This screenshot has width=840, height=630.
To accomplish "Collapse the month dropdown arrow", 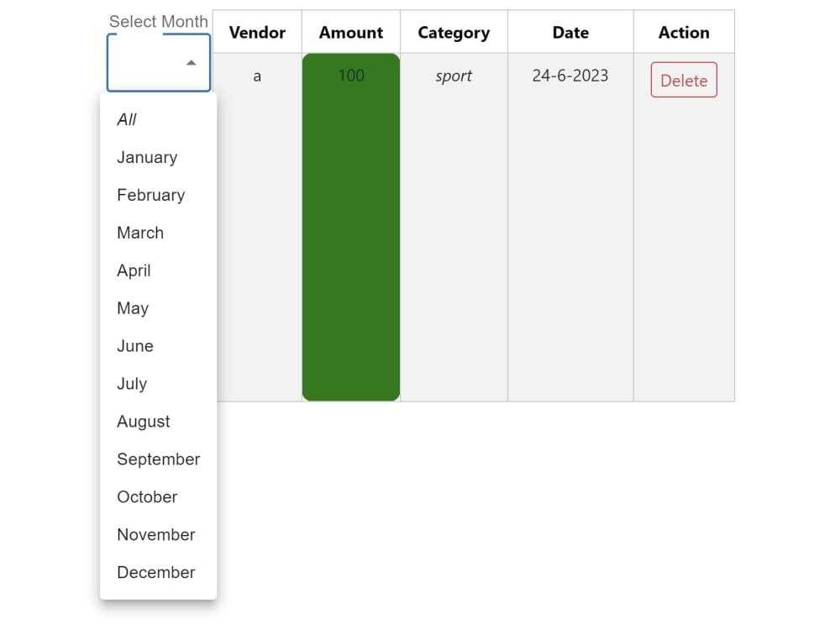I will pos(191,62).
